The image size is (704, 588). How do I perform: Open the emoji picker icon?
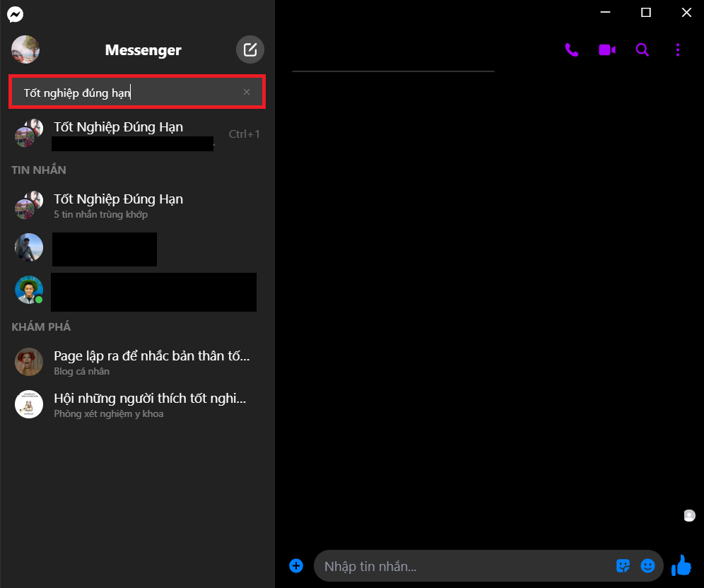tap(648, 565)
